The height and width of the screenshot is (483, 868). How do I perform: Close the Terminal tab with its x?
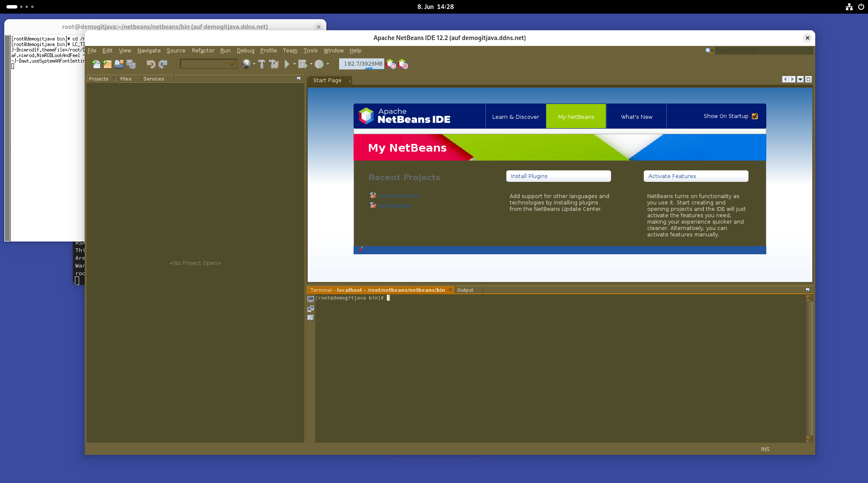(451, 290)
